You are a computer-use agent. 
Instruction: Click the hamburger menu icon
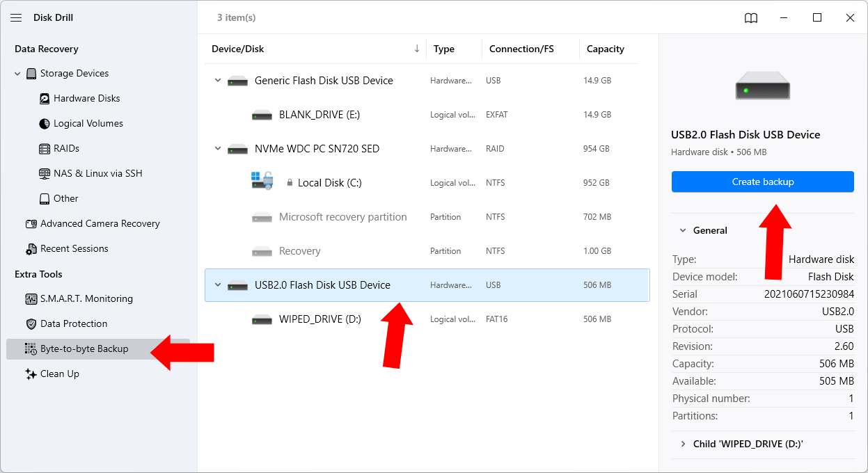(x=16, y=17)
